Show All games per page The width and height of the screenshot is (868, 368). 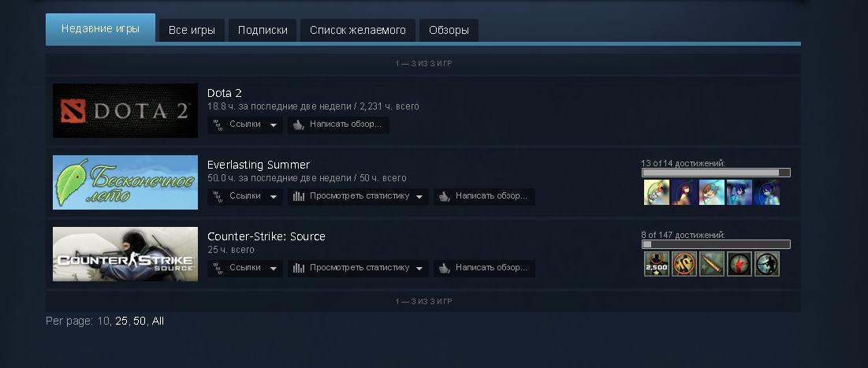(x=158, y=321)
